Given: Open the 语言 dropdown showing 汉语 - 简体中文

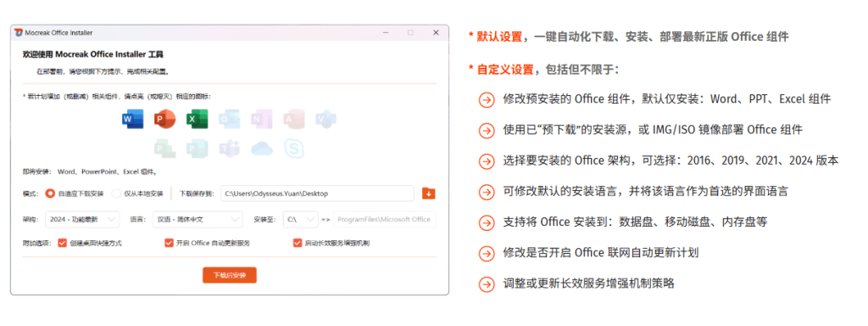Looking at the screenshot, I should [198, 220].
